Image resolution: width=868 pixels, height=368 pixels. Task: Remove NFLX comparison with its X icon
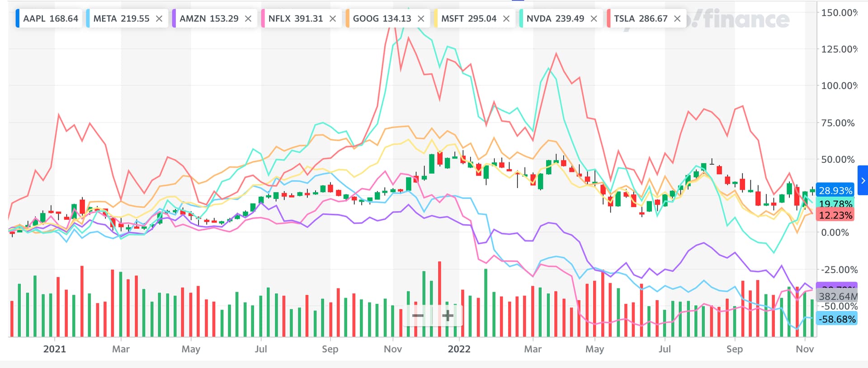point(333,19)
